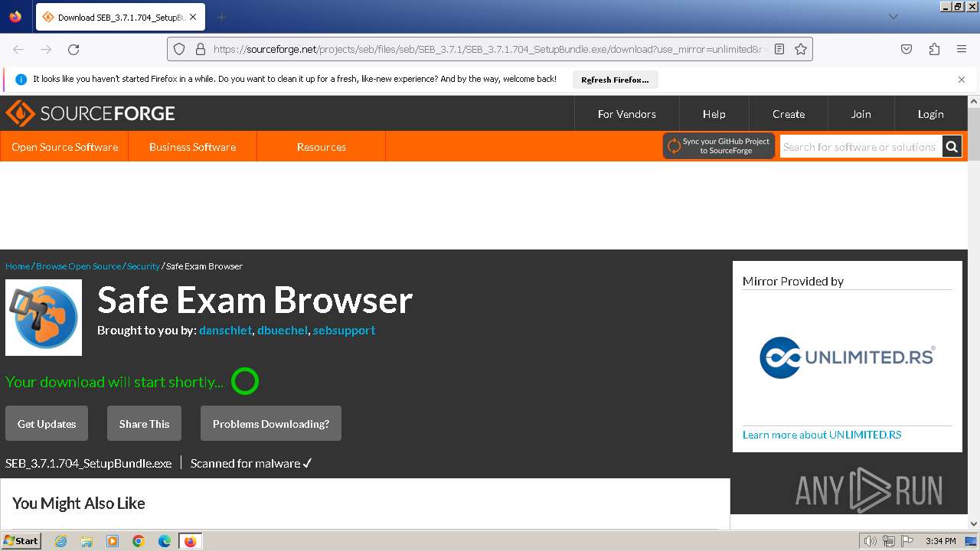Launch Microsoft Edge from the taskbar
Image resolution: width=980 pixels, height=551 pixels.
tap(165, 541)
